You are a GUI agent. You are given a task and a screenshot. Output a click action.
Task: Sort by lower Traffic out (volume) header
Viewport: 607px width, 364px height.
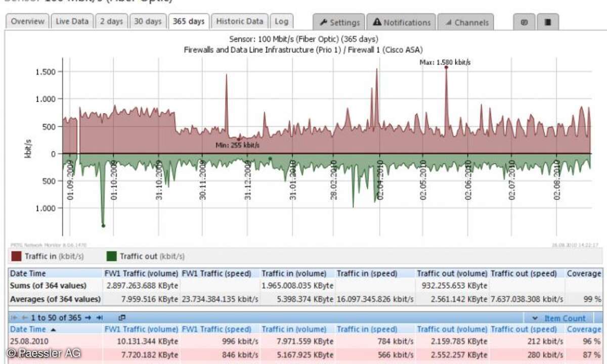[452, 329]
